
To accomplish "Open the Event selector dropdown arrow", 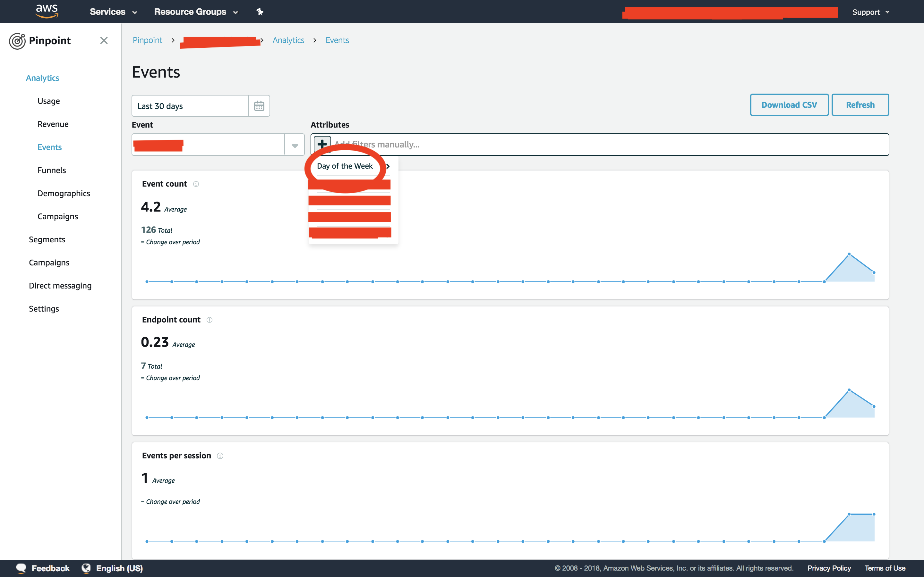I will click(x=295, y=145).
